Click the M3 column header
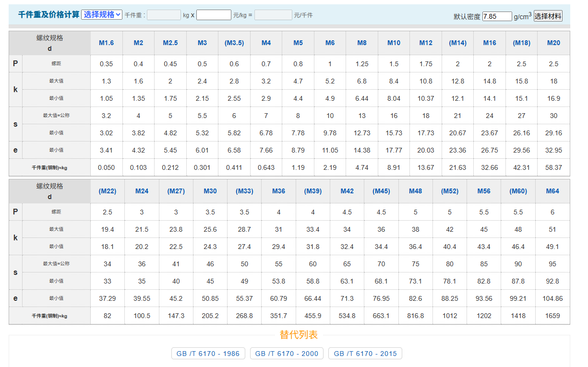The image size is (588, 367). click(202, 43)
